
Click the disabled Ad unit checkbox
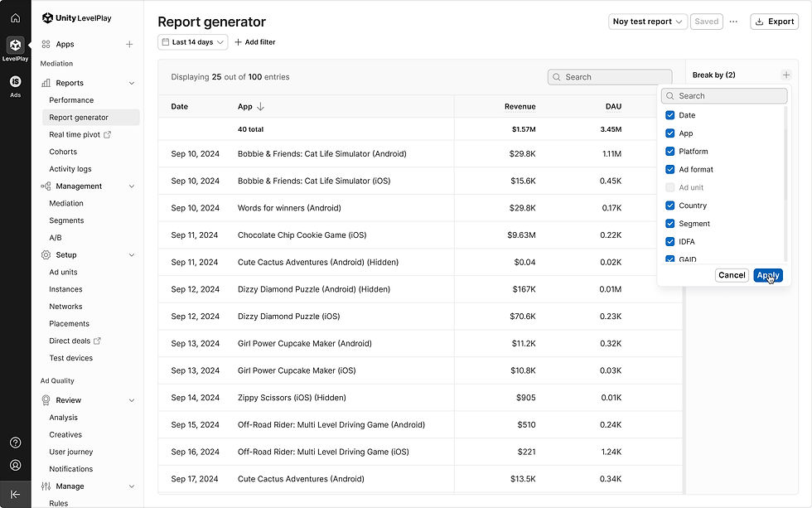pyautogui.click(x=670, y=187)
